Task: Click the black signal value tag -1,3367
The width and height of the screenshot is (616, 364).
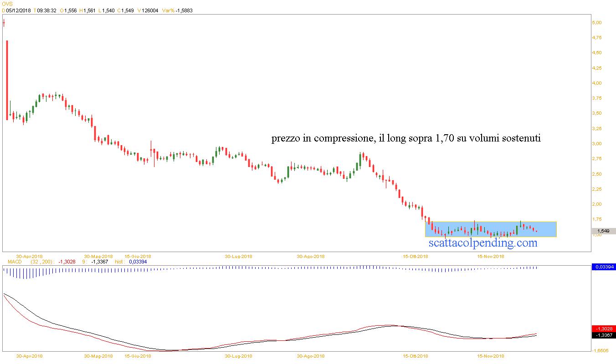Action: pyautogui.click(x=603, y=335)
